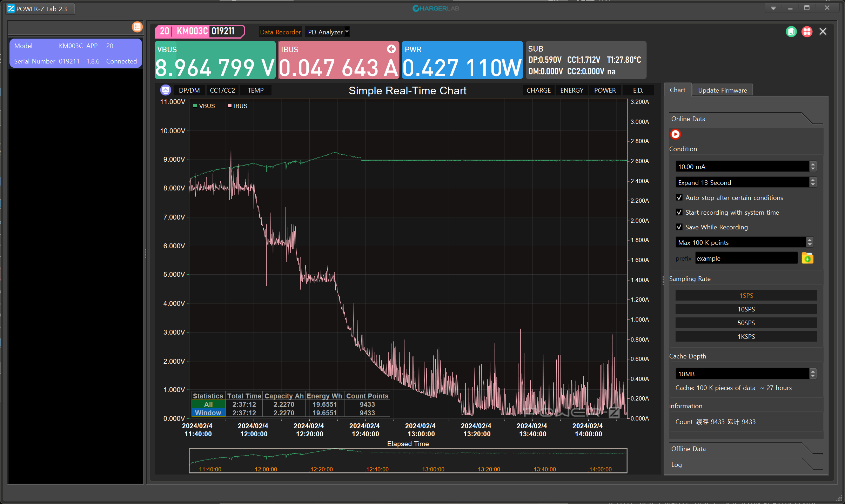Close the KM003C device panel with X

[823, 32]
